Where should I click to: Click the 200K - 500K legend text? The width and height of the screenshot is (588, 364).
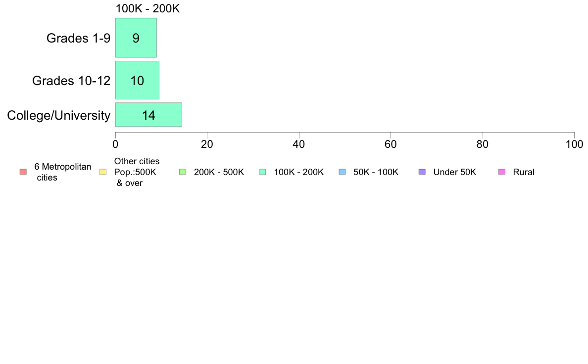tap(219, 172)
